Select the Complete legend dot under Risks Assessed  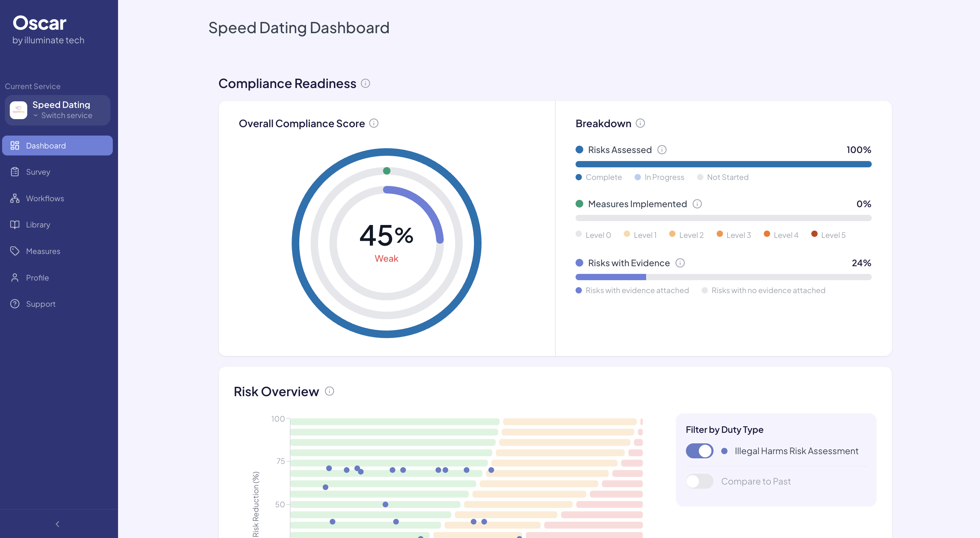pos(579,177)
